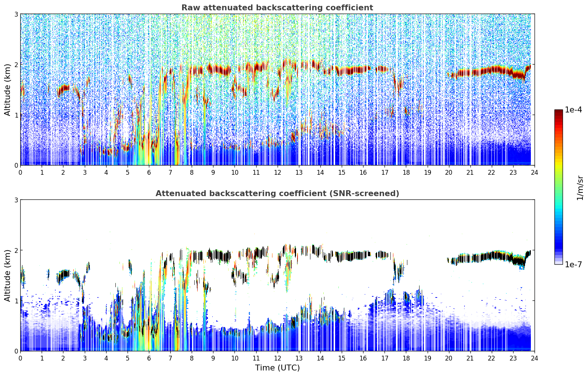Click the 'Attenuated backscattering coefficient (SNR-screened)' title

tap(277, 194)
